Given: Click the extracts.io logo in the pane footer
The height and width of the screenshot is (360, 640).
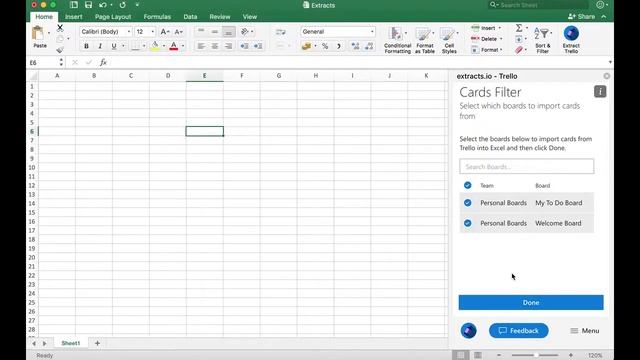Looking at the screenshot, I should coord(469,331).
